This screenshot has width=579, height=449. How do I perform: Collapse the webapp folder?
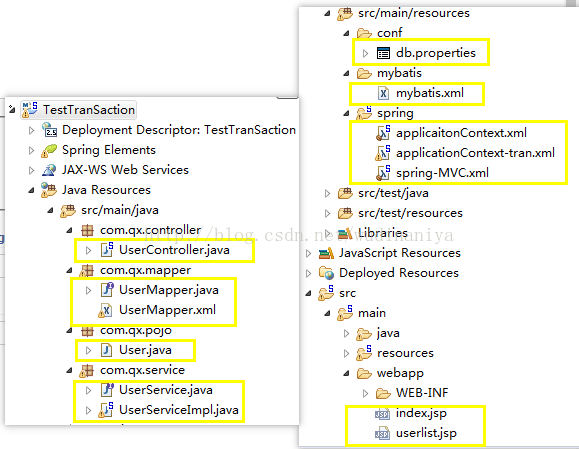(346, 374)
